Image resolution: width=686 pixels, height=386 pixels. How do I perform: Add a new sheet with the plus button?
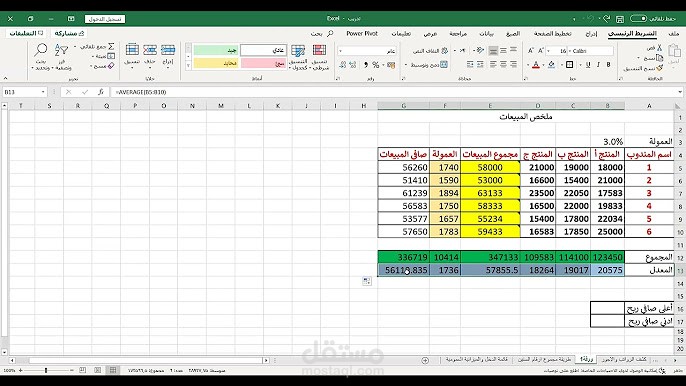click(x=425, y=360)
